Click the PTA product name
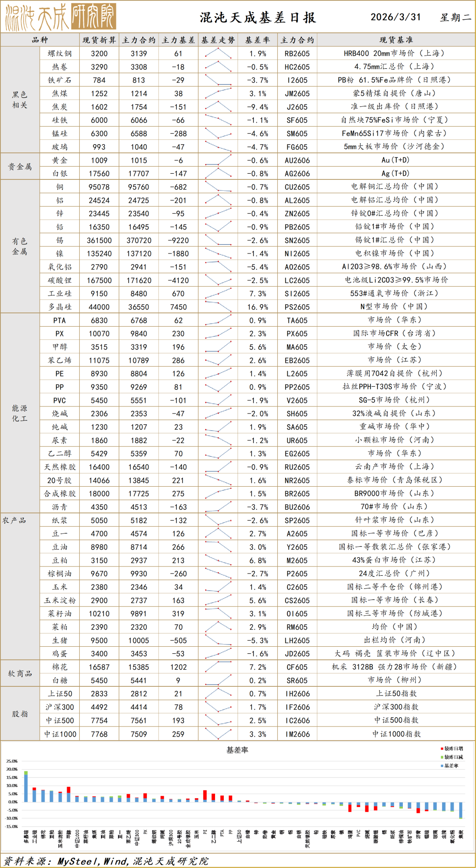 pos(59,320)
